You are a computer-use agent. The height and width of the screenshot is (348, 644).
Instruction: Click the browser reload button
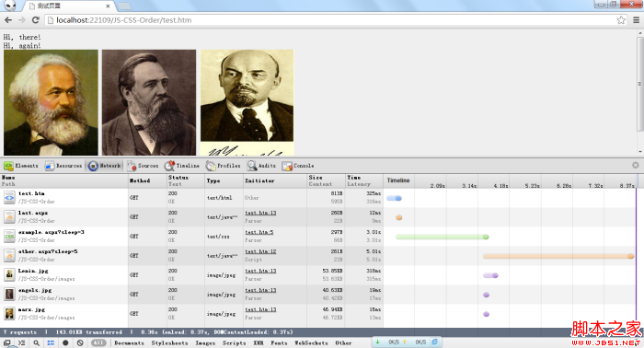pos(35,19)
